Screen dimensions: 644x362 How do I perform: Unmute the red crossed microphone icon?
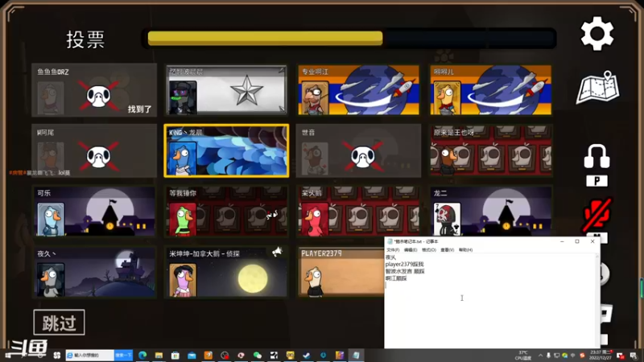(x=597, y=215)
